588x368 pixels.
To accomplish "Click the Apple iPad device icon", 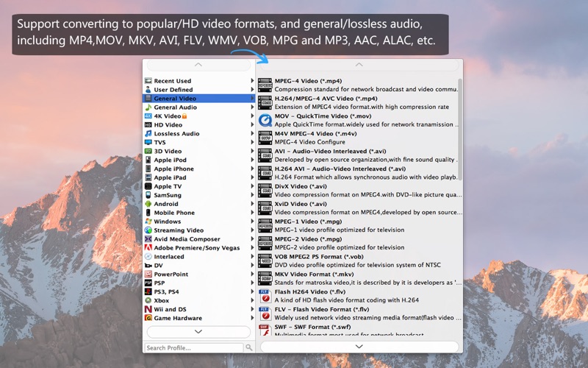I will pos(148,177).
